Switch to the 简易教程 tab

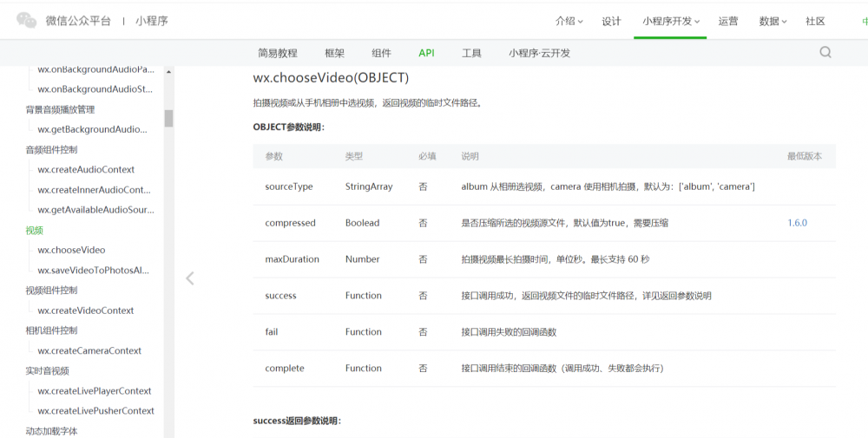point(278,53)
